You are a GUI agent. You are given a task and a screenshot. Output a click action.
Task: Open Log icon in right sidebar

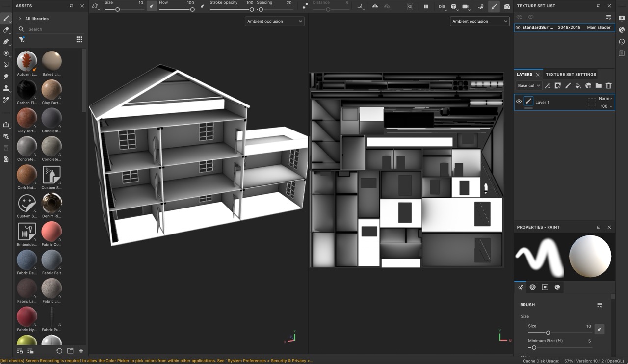622,53
